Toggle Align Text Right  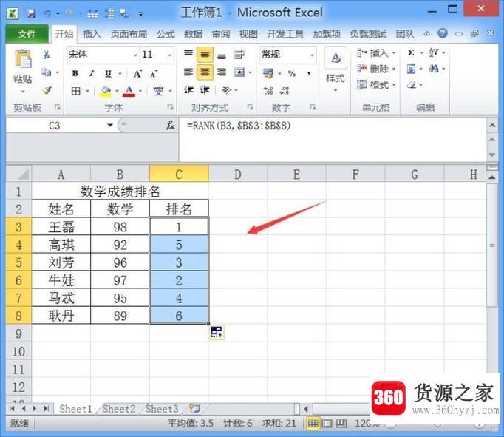pyautogui.click(x=222, y=72)
